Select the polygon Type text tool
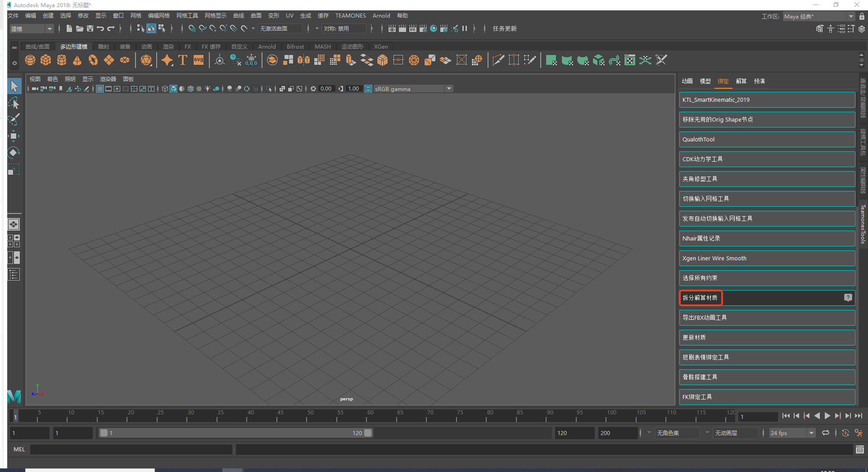Image resolution: width=868 pixels, height=472 pixels. point(183,60)
